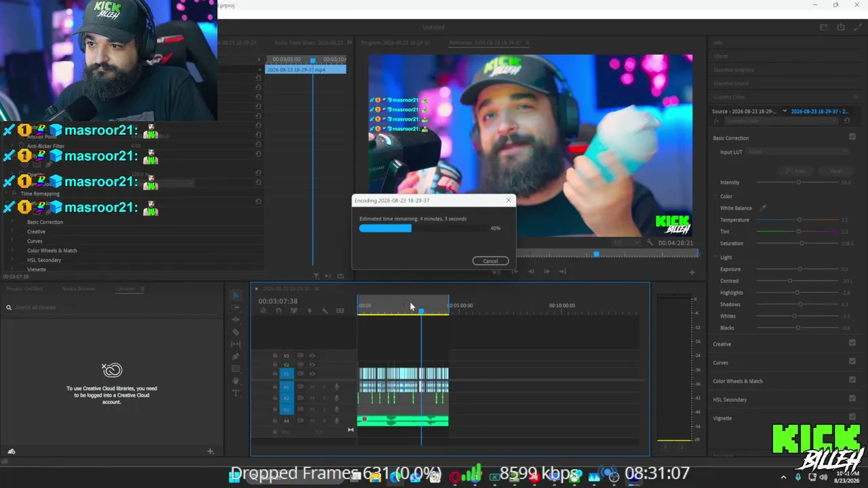The width and height of the screenshot is (868, 488).
Task: Click the Intensity slider handle
Action: click(x=798, y=182)
